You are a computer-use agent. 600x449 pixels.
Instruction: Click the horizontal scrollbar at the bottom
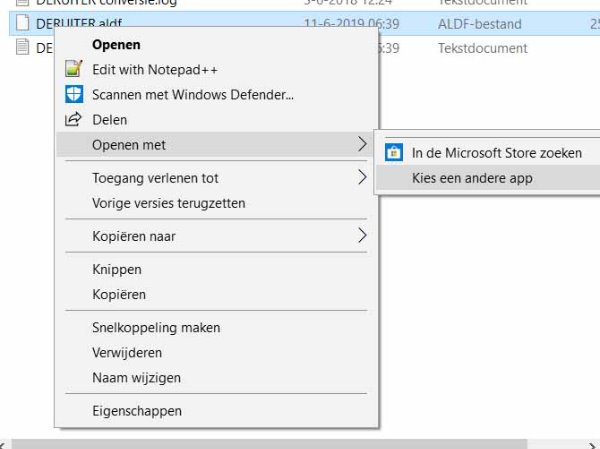click(300, 443)
